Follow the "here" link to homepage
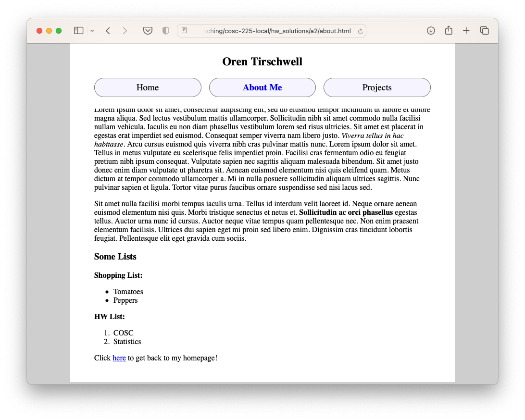 point(119,358)
